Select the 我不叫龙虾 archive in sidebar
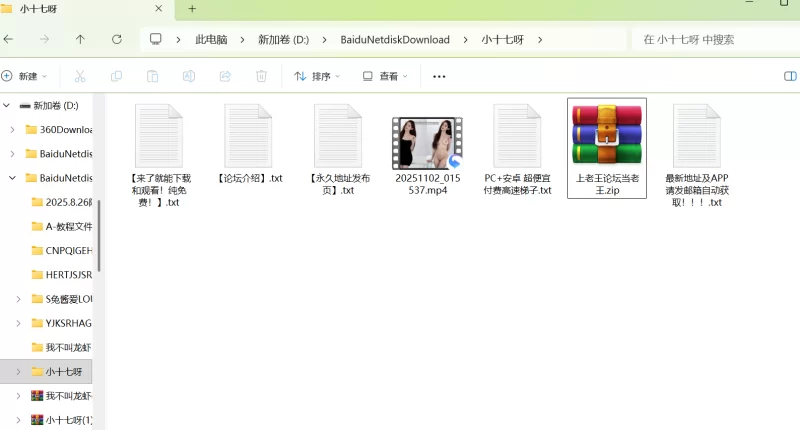800x430 pixels. click(62, 395)
